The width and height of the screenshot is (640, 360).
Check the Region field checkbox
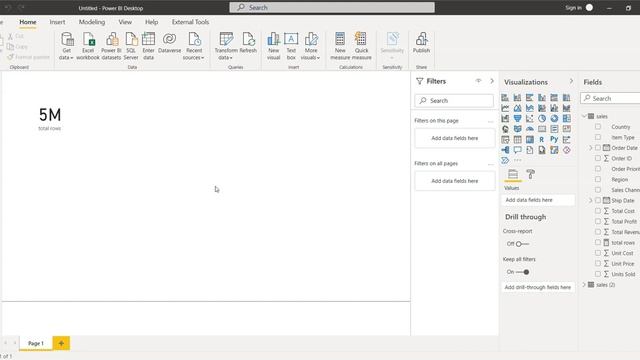click(x=598, y=179)
